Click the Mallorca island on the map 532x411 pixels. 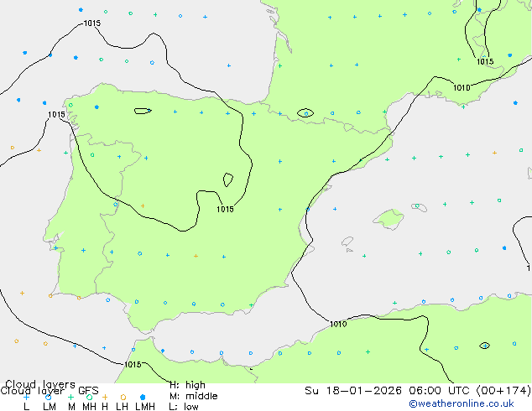389,219
